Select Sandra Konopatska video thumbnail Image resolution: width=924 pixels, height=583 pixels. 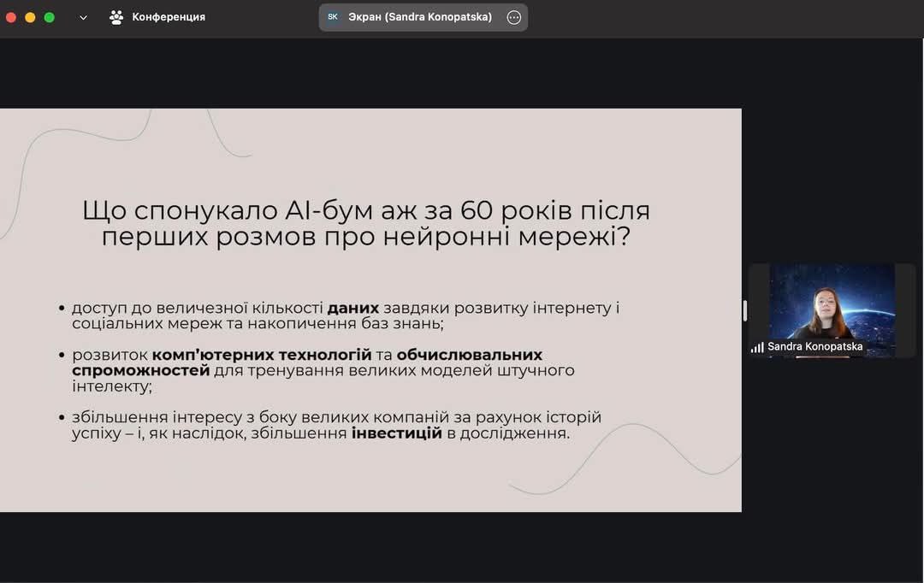832,310
